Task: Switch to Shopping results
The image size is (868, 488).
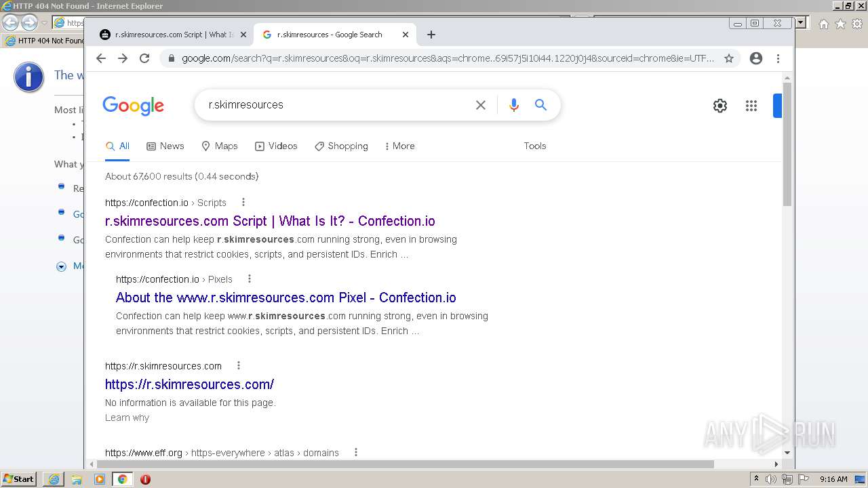Action: pos(341,146)
